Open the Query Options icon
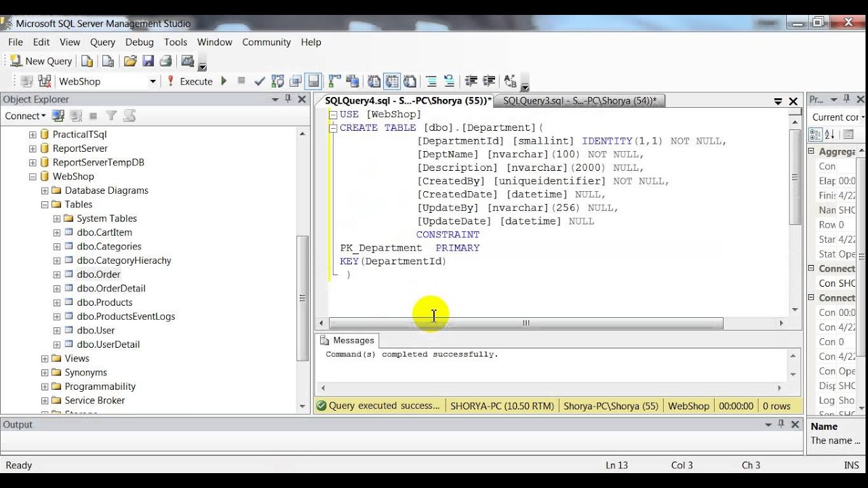Viewport: 868px width, 488px height. 295,81
